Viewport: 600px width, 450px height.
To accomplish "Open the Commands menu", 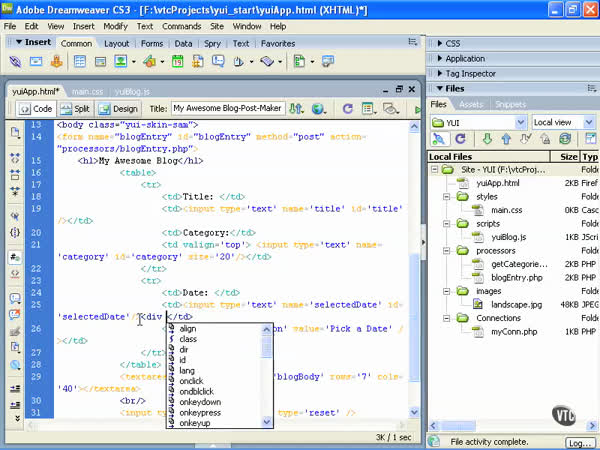I will coord(181,25).
